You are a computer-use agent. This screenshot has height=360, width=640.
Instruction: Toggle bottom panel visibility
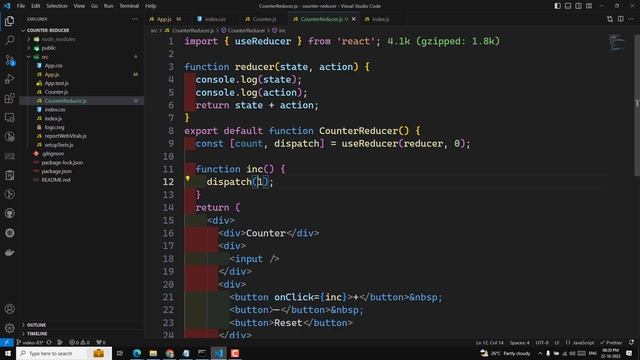coord(568,6)
